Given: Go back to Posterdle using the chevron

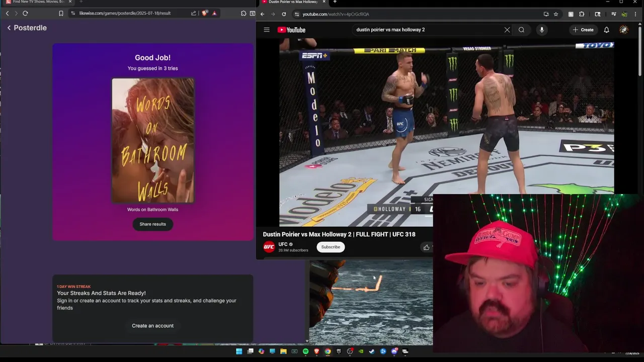Looking at the screenshot, I should click(x=9, y=28).
